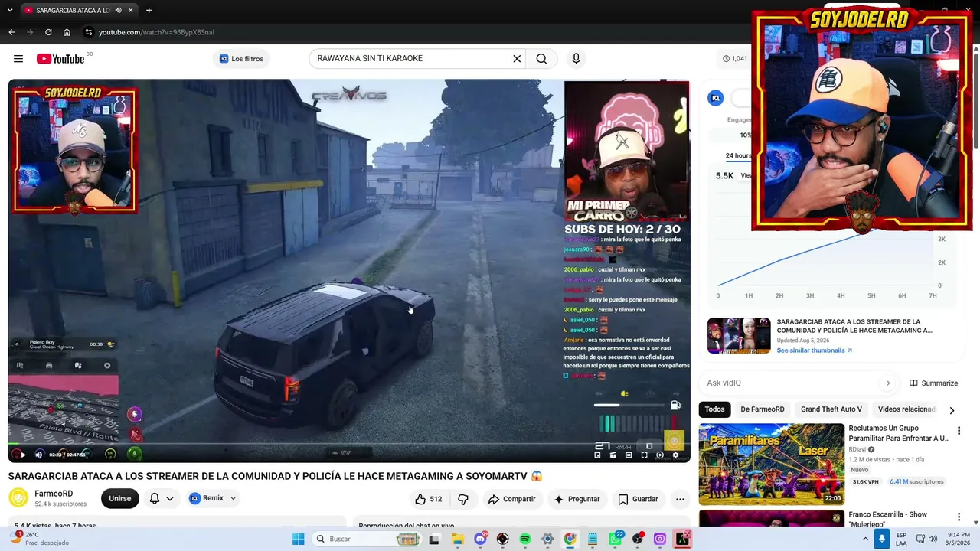Join channel with Unirse button
This screenshot has height=551, width=980.
[x=119, y=498]
